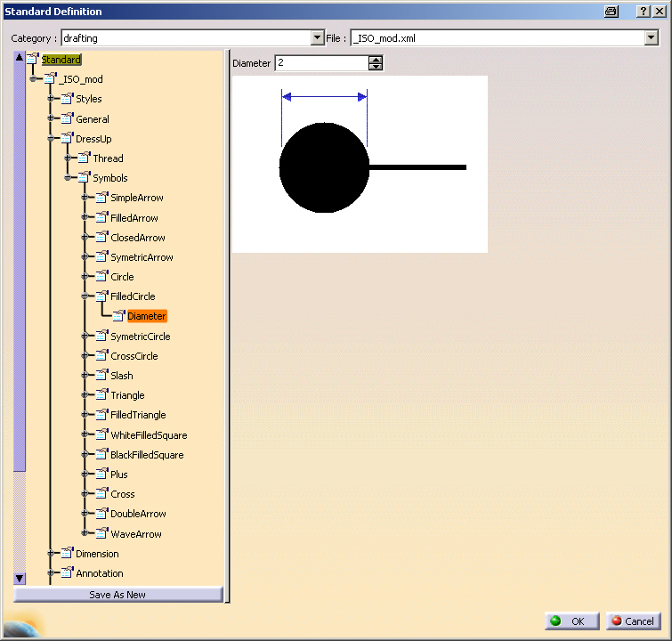This screenshot has width=672, height=641.
Task: Select the Standard tree label
Action: point(61,60)
